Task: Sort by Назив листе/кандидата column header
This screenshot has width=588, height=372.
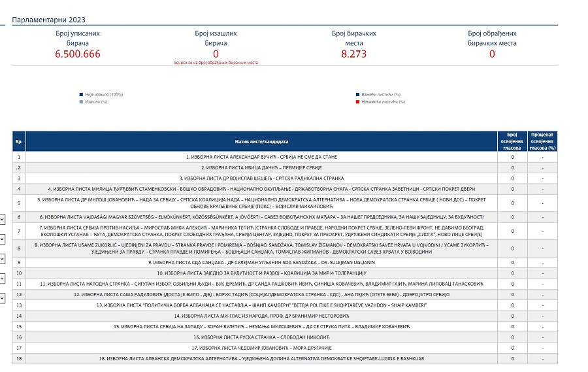Action: click(x=261, y=141)
